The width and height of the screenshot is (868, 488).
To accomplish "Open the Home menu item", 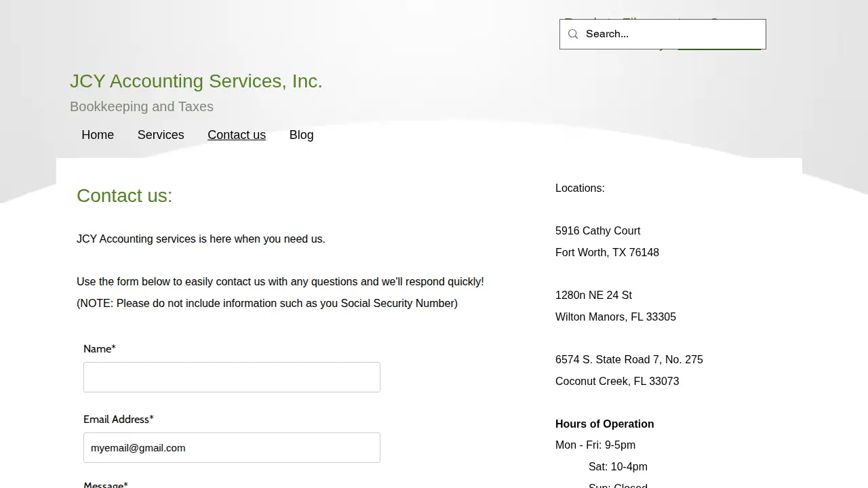I will 98,135.
